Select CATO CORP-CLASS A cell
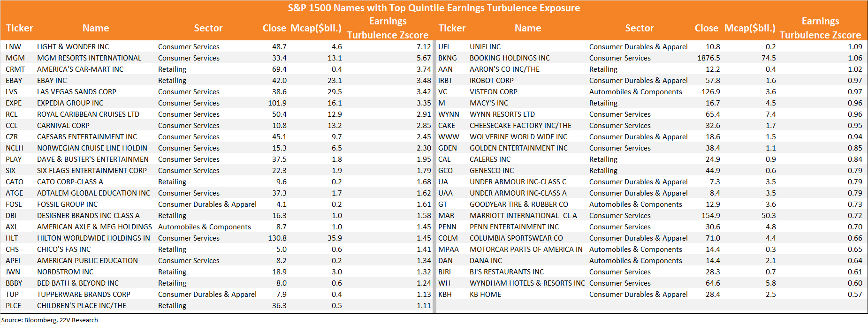 point(70,182)
